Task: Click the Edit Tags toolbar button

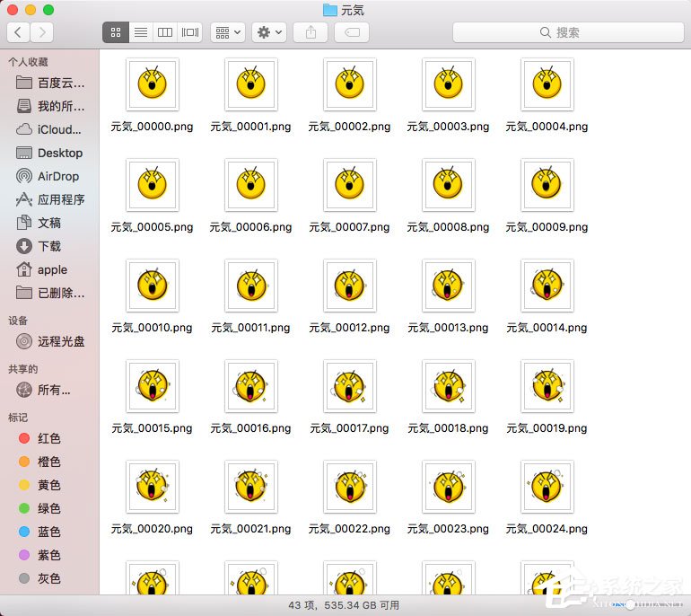Action: click(x=352, y=32)
